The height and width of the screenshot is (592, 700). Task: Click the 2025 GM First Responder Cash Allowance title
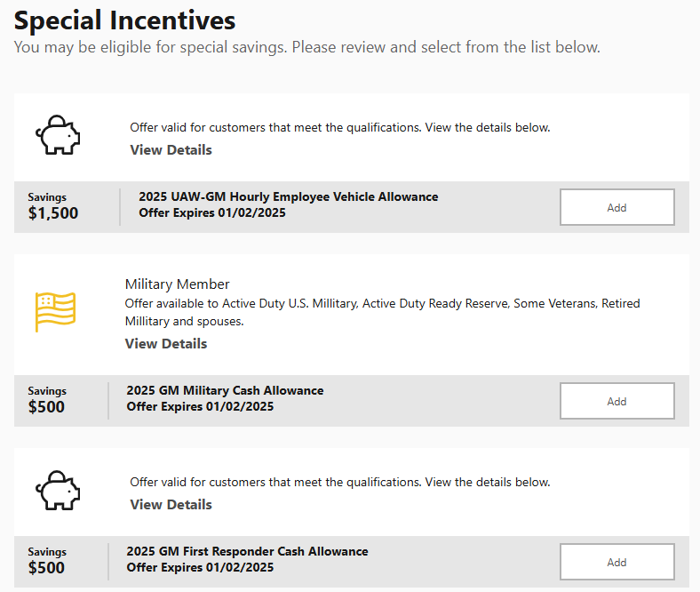[247, 551]
